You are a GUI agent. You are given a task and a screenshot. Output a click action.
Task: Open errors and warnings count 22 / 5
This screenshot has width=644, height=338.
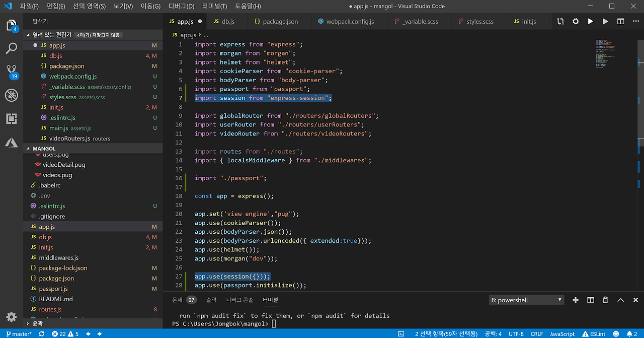(65, 333)
